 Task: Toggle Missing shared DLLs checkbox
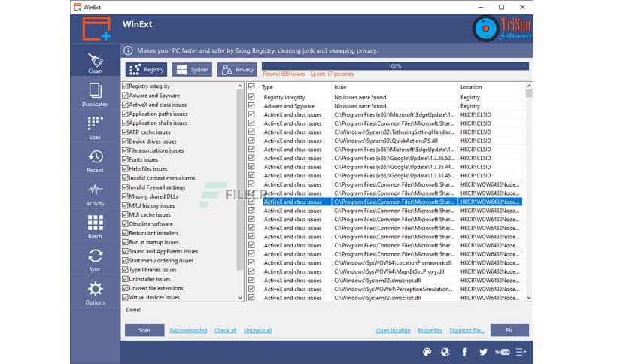pos(125,196)
